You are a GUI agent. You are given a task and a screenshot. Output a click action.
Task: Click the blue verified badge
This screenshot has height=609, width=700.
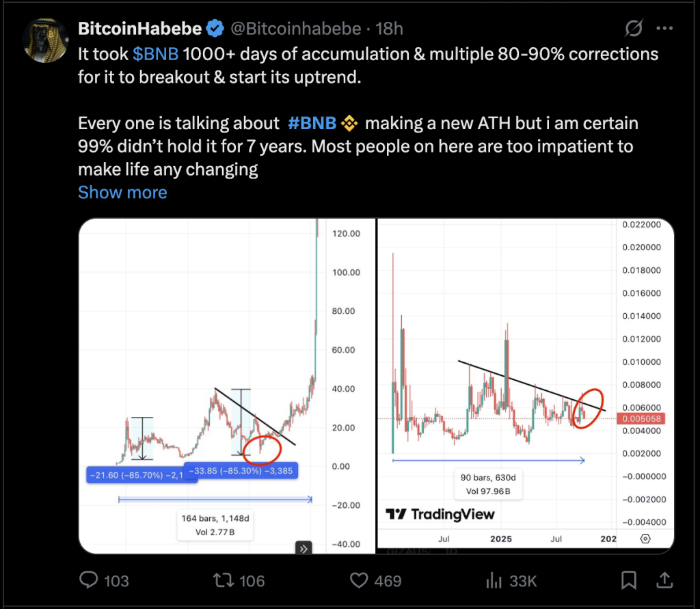click(x=215, y=29)
